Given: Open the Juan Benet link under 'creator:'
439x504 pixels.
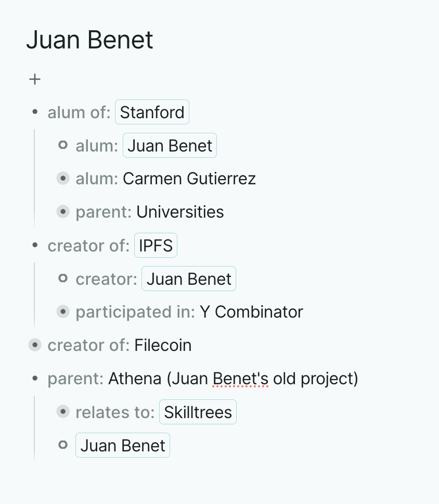Looking at the screenshot, I should 188,279.
